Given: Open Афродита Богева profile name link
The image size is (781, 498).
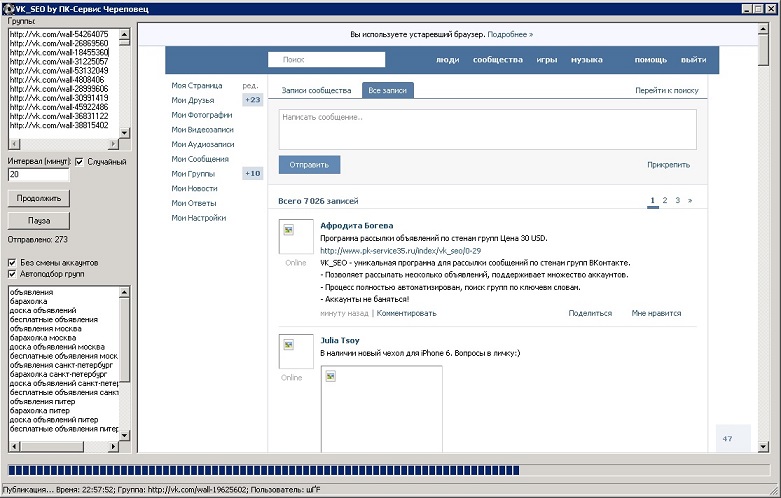Looking at the screenshot, I should (357, 226).
